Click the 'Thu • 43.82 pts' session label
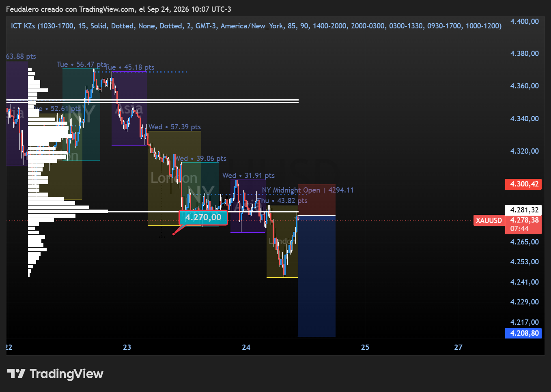This screenshot has width=551, height=392. 282,201
